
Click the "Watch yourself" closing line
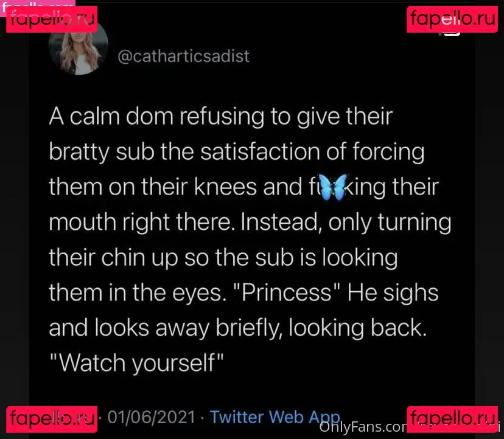click(x=137, y=363)
